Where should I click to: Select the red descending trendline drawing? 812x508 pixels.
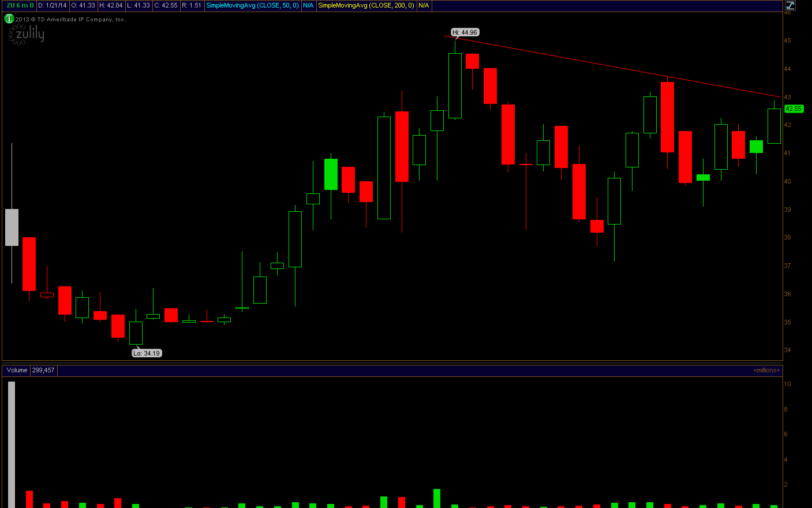click(612, 66)
